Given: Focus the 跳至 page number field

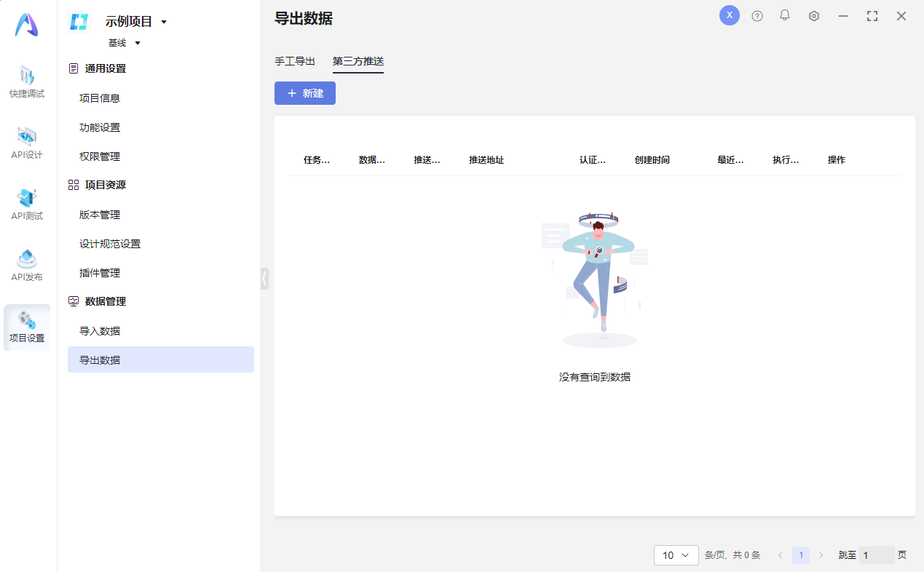Looking at the screenshot, I should [x=877, y=555].
